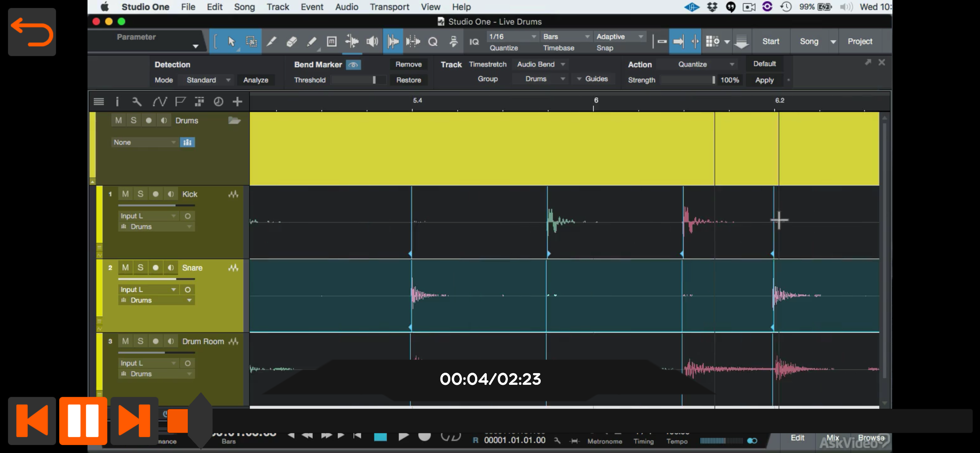Pause the video with orange pause button
The height and width of the screenshot is (453, 980).
click(x=83, y=421)
